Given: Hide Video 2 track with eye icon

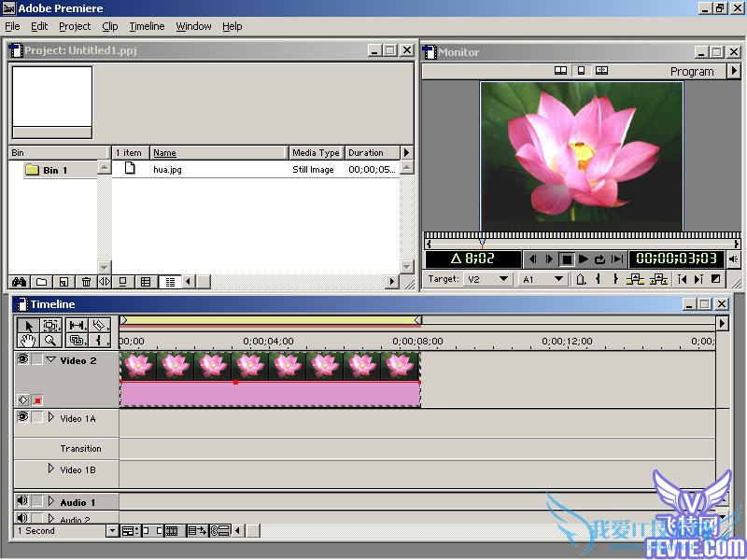Looking at the screenshot, I should pyautogui.click(x=22, y=360).
